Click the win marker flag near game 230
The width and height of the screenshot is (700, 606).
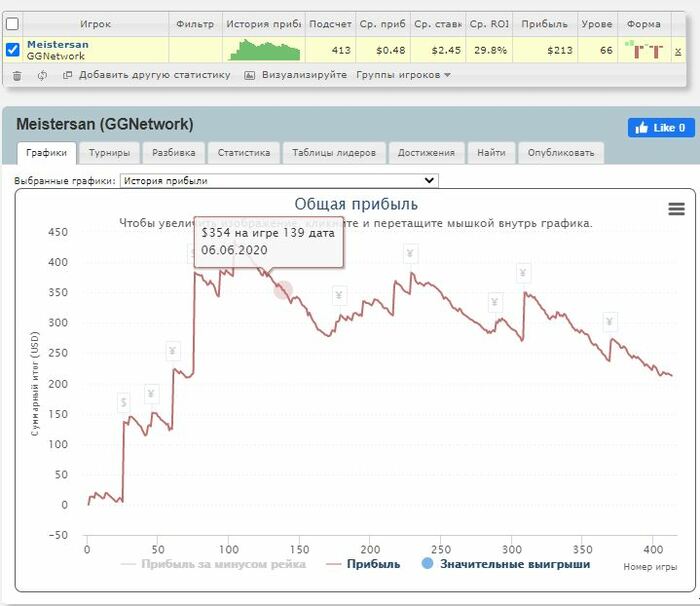point(410,254)
